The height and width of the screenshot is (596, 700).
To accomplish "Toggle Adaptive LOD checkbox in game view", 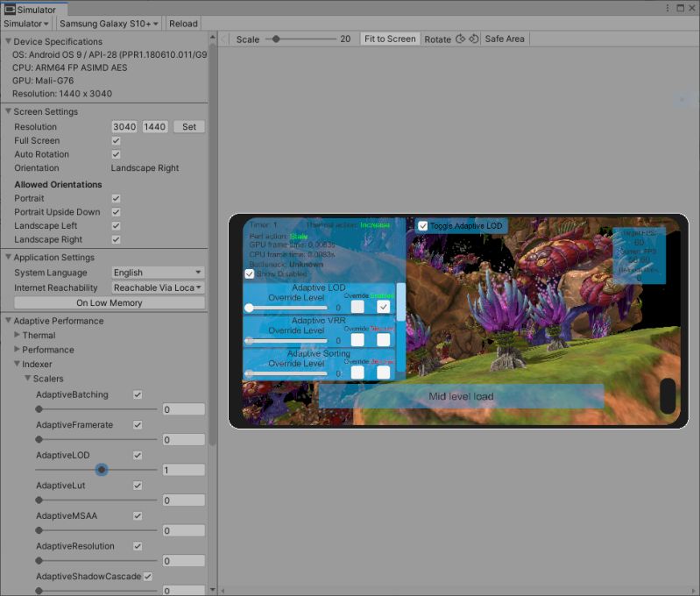I will point(423,226).
